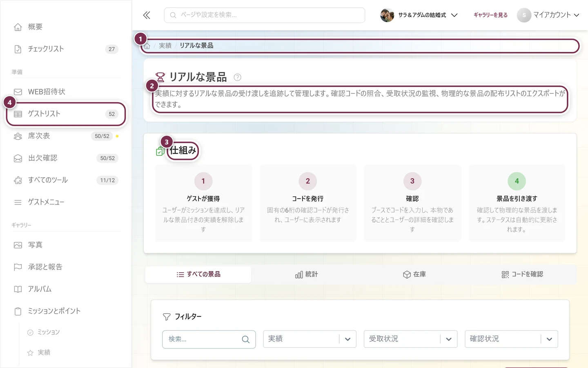Image resolution: width=588 pixels, height=368 pixels.
Task: Click the 景品を引き渡す step card heading
Action: pyautogui.click(x=517, y=199)
